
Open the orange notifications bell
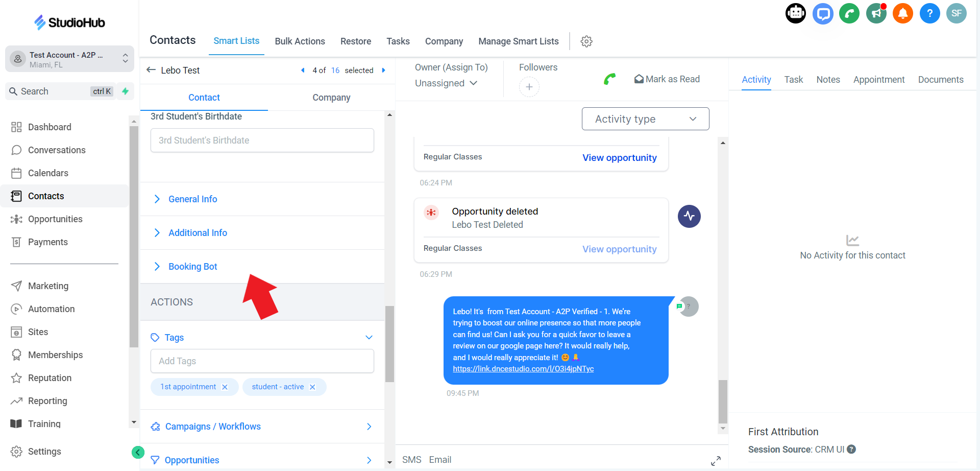(x=903, y=13)
